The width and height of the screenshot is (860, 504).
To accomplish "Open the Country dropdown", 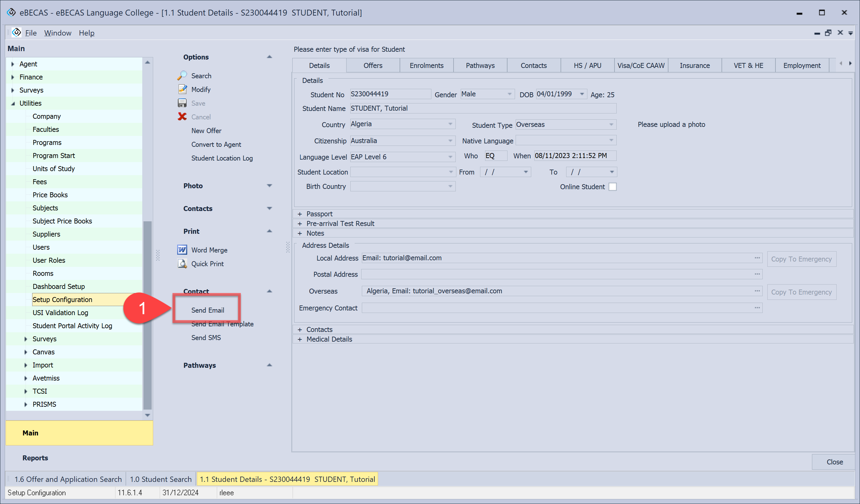I will point(450,124).
